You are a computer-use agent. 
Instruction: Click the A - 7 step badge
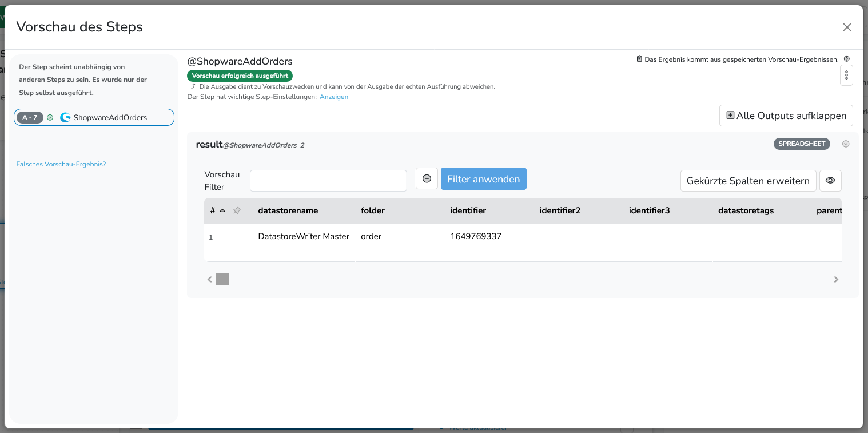point(30,117)
